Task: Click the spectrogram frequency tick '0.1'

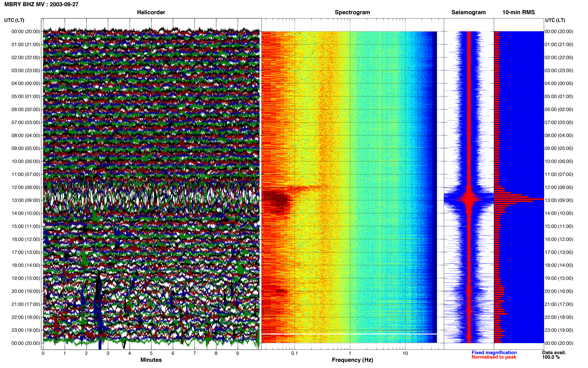Action: pos(295,353)
